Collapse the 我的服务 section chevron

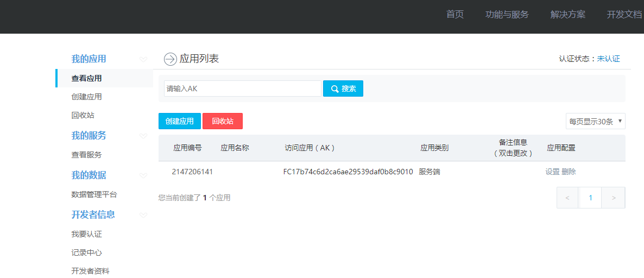(x=143, y=136)
